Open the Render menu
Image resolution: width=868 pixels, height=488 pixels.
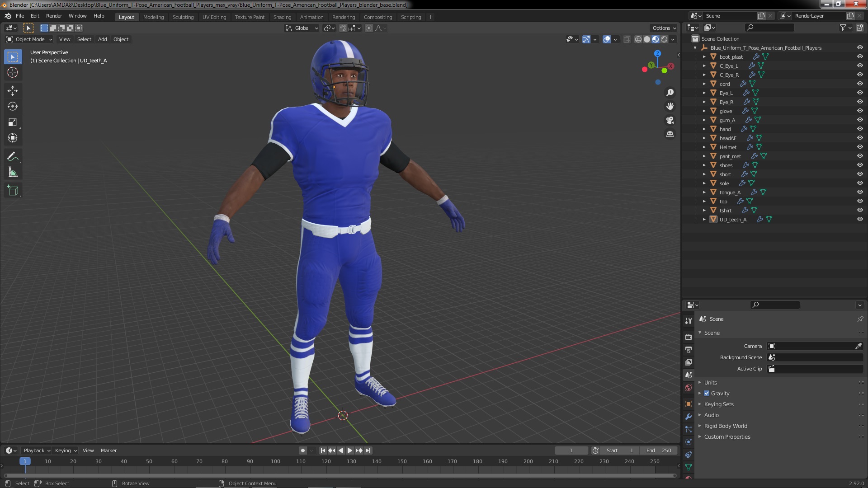[54, 16]
